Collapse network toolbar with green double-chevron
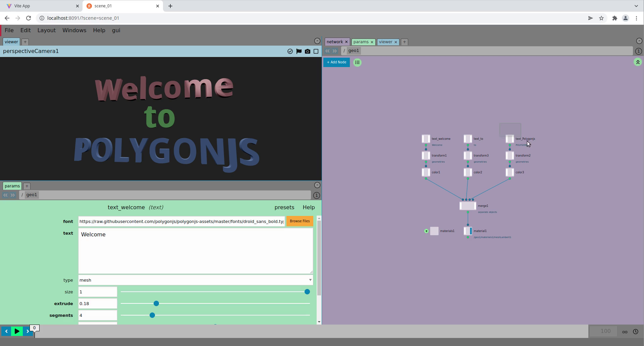 638,62
